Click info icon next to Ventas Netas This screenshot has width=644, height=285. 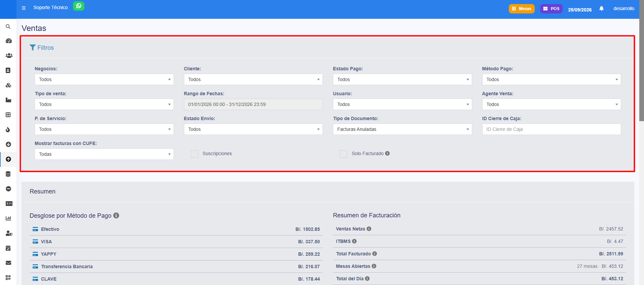click(x=369, y=229)
